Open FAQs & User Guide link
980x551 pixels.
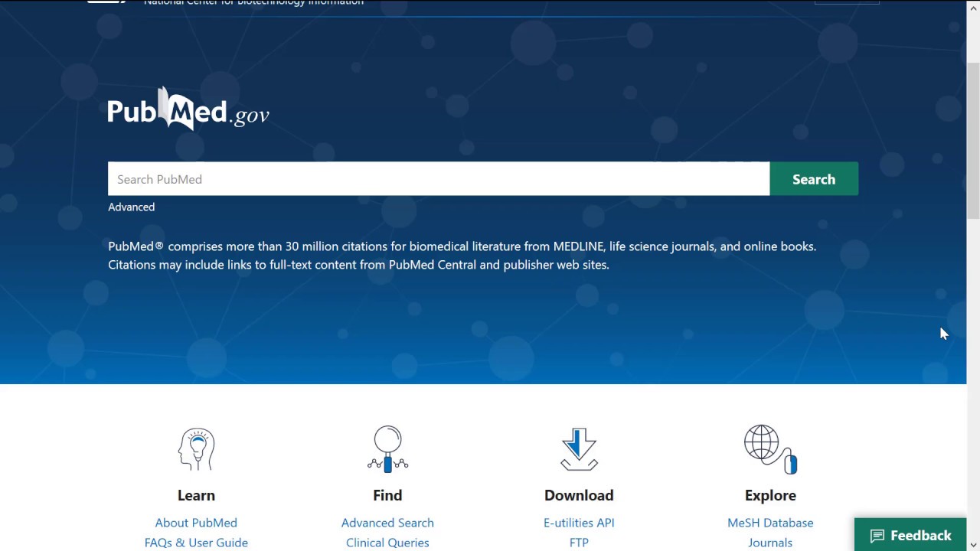coord(196,543)
